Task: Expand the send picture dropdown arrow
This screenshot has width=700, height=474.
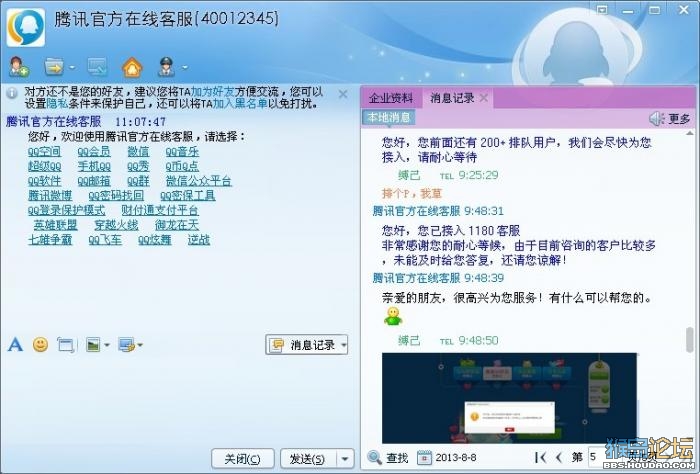Action: point(107,345)
